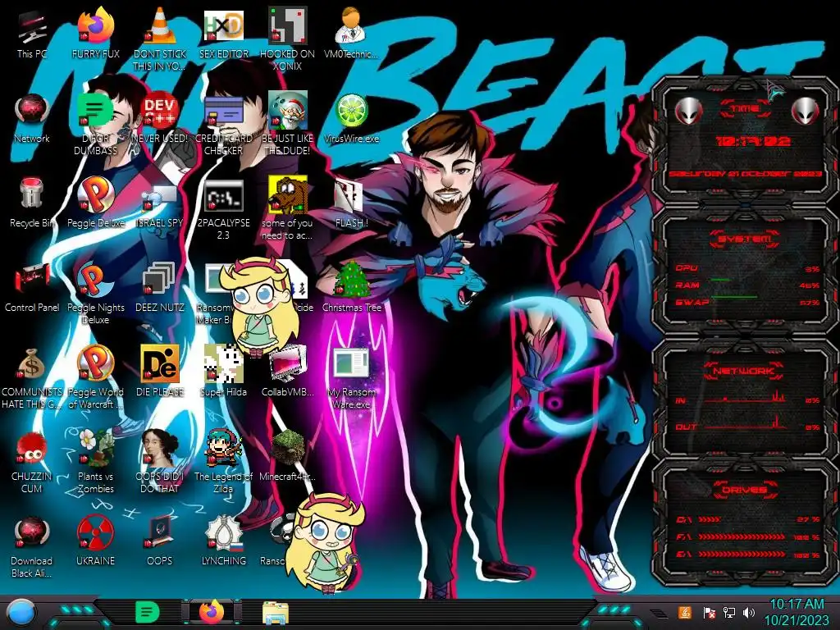Viewport: 840px width, 630px height.
Task: Open the network tray icon
Action: pyautogui.click(x=729, y=613)
